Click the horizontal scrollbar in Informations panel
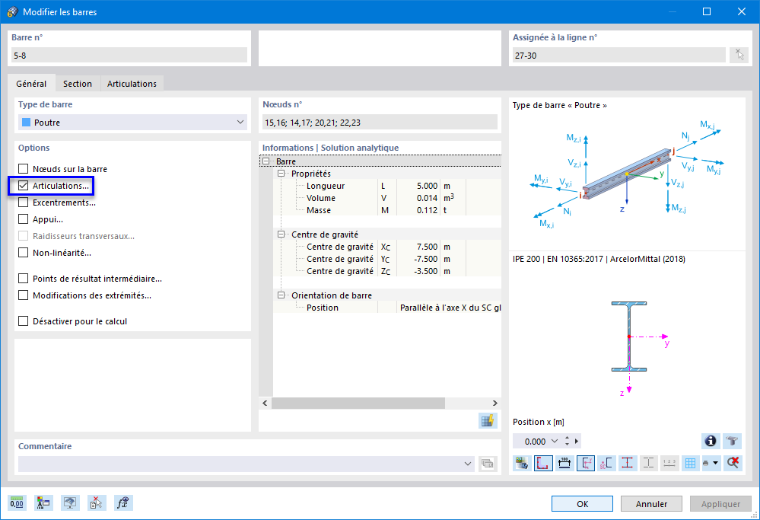 pyautogui.click(x=358, y=403)
